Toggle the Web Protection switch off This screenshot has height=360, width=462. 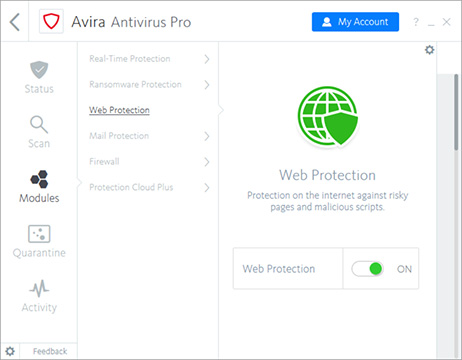(x=367, y=269)
